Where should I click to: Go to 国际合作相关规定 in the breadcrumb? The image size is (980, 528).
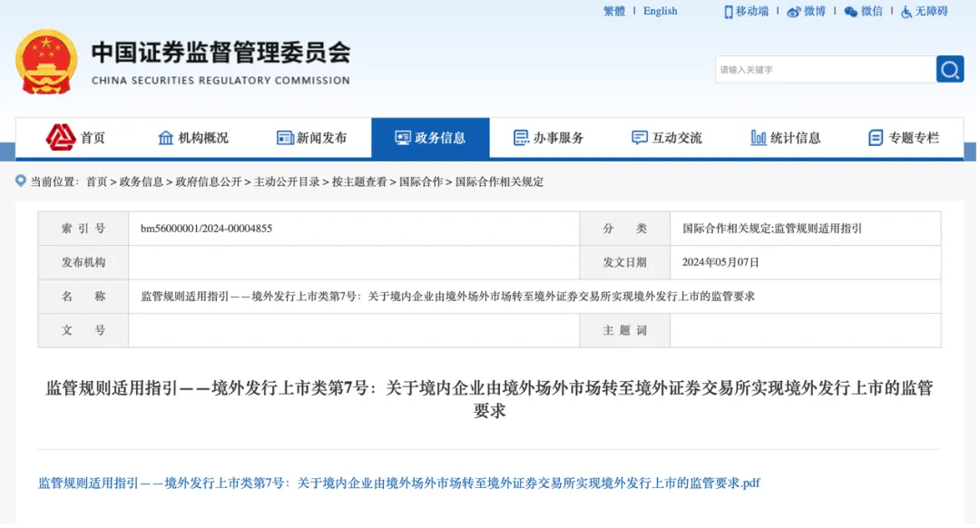tap(501, 182)
